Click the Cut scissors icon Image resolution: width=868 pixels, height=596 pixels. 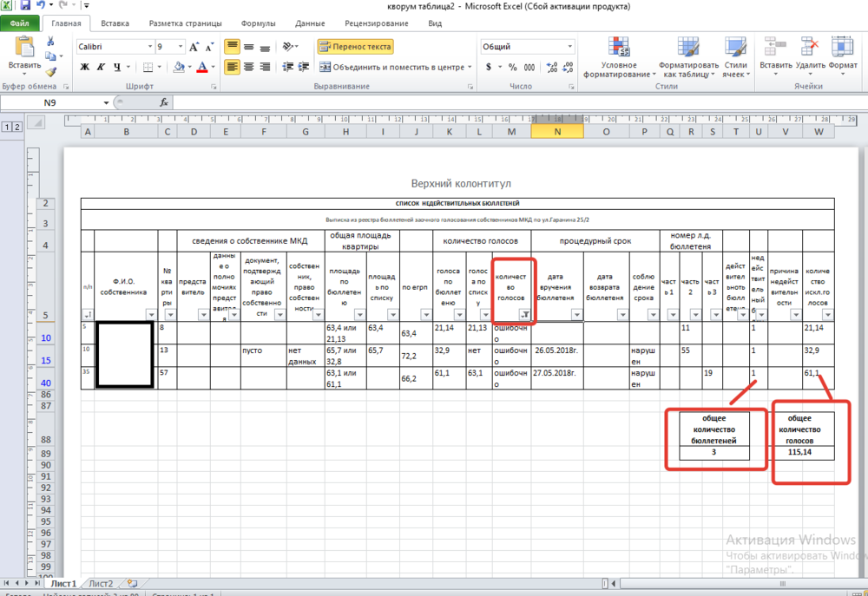(50, 42)
